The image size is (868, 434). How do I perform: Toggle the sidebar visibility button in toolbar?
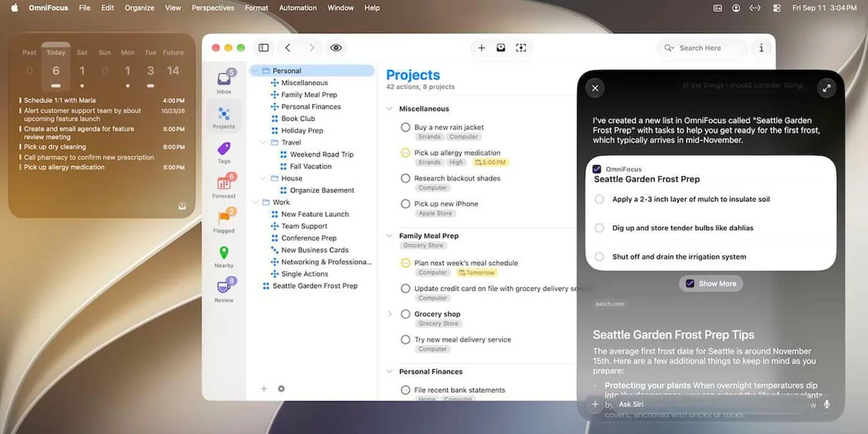click(x=263, y=48)
